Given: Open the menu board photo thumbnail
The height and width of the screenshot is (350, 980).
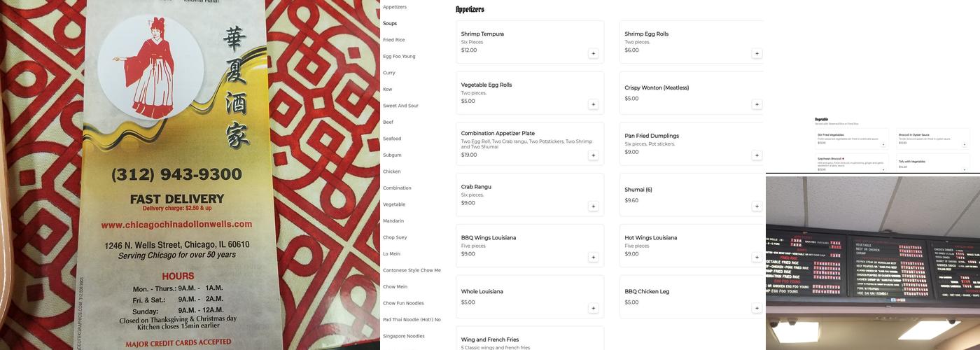Looking at the screenshot, I should 873,263.
